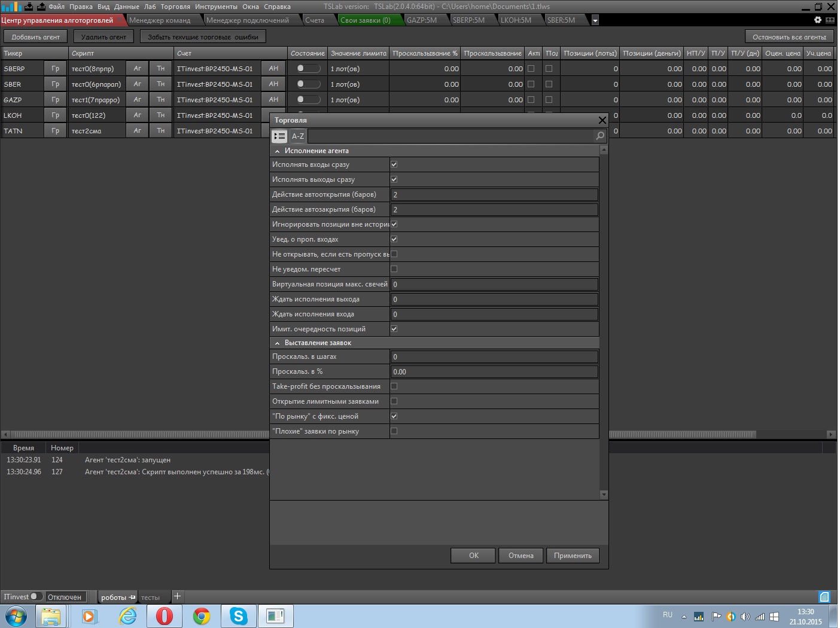Toggle the ITinvest connection switch in the status bar

36,596
